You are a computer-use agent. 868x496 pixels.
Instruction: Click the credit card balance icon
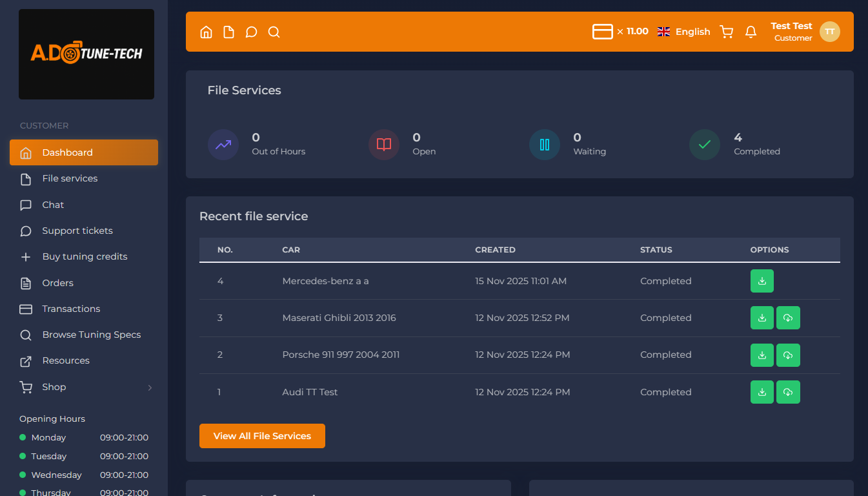pyautogui.click(x=603, y=32)
